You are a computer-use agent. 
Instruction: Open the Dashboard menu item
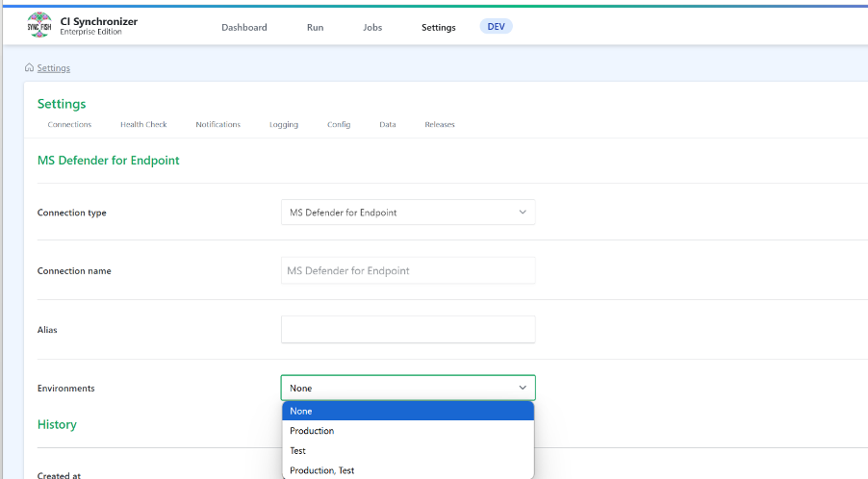[x=244, y=27]
